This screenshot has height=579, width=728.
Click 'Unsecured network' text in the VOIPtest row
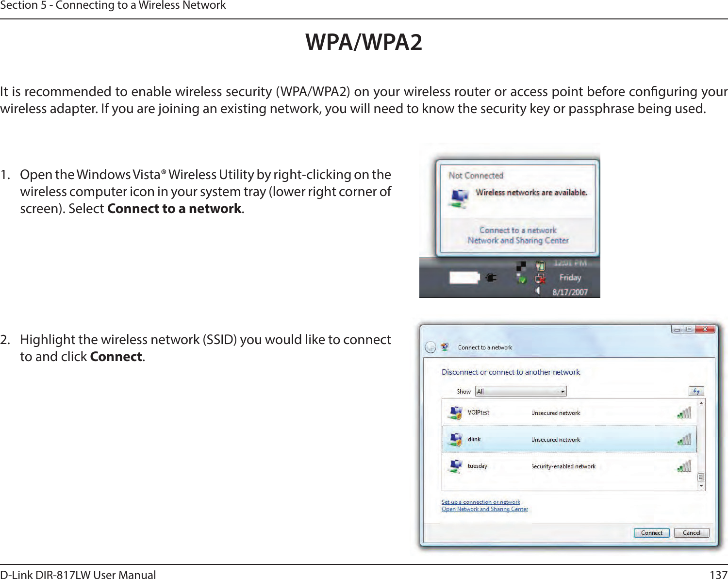[x=556, y=413]
